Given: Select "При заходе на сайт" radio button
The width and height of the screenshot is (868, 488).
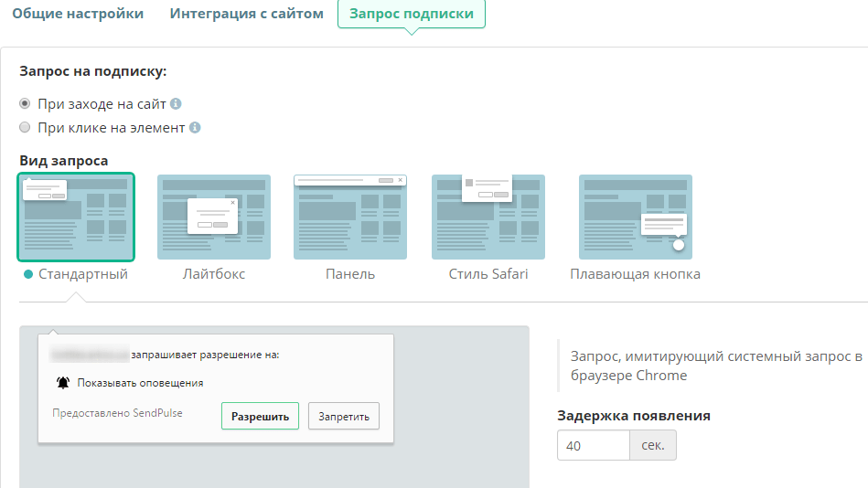Looking at the screenshot, I should (26, 104).
